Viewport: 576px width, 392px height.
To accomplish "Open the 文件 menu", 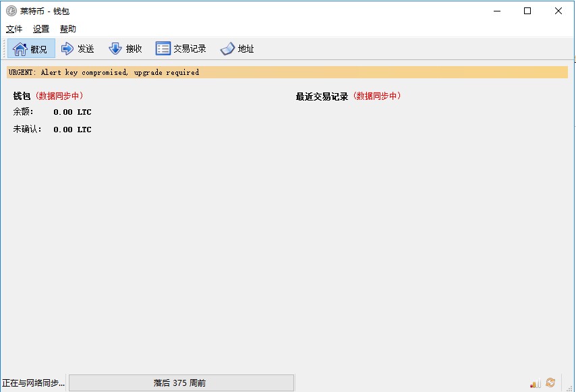I will pos(14,28).
